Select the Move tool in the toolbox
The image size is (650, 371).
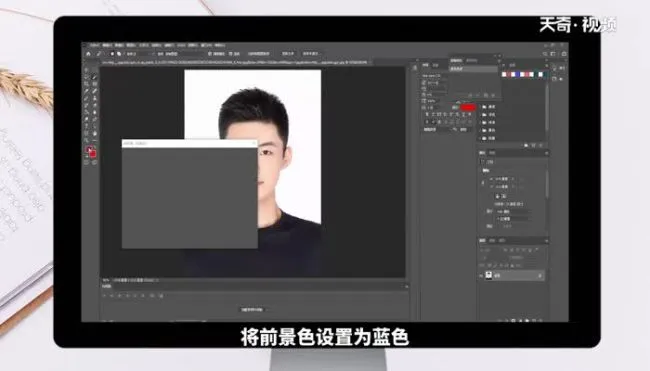[x=86, y=70]
